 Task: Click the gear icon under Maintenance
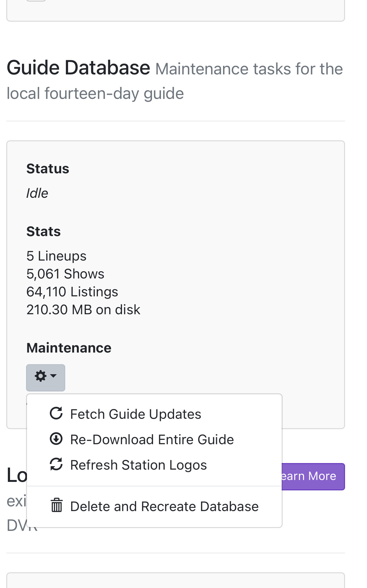click(41, 376)
